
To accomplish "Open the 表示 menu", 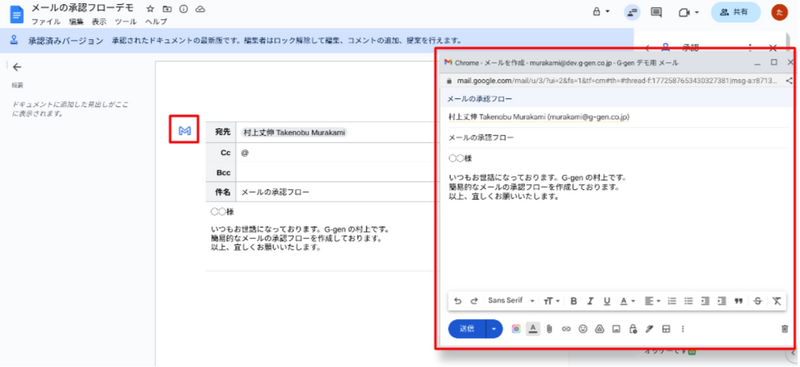I will (x=99, y=22).
